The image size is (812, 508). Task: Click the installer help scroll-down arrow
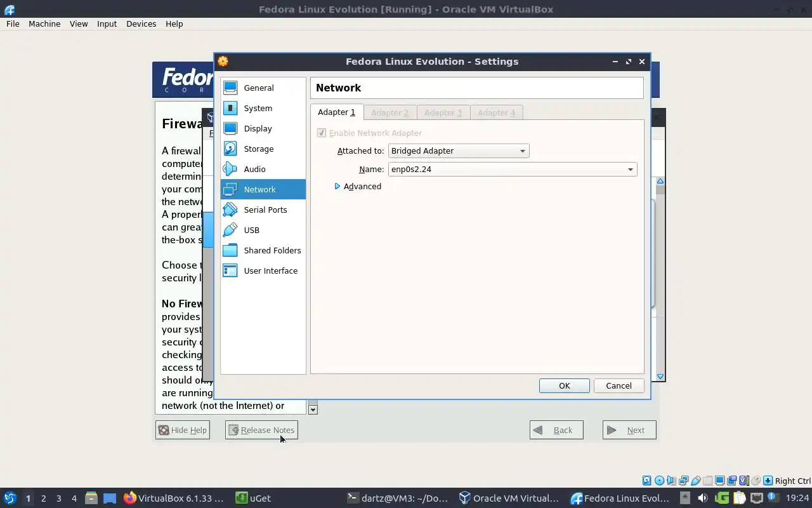click(313, 410)
